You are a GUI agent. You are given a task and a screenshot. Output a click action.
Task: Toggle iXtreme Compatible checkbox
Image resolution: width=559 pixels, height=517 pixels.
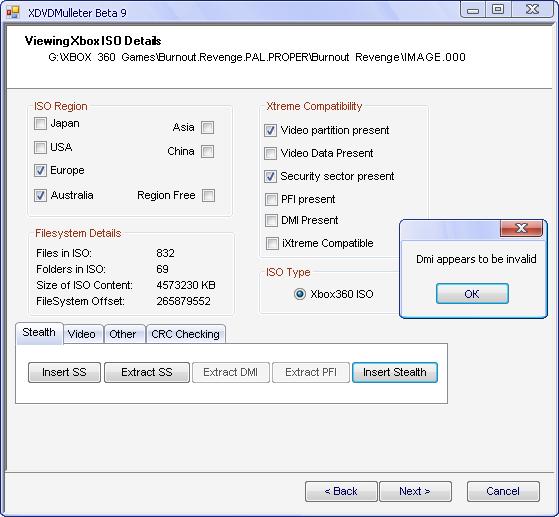coord(272,244)
